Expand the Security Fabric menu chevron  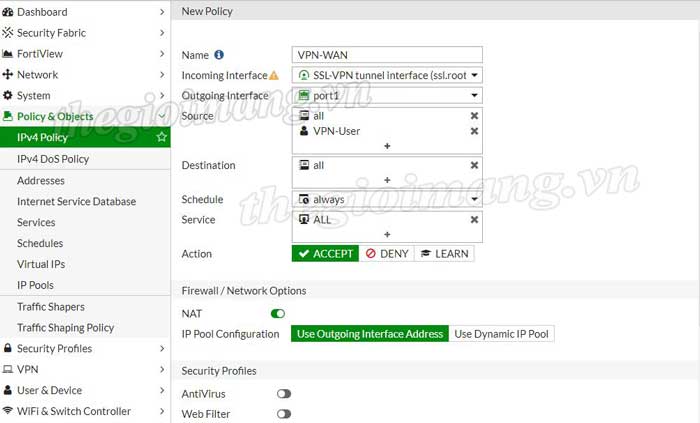[x=162, y=33]
